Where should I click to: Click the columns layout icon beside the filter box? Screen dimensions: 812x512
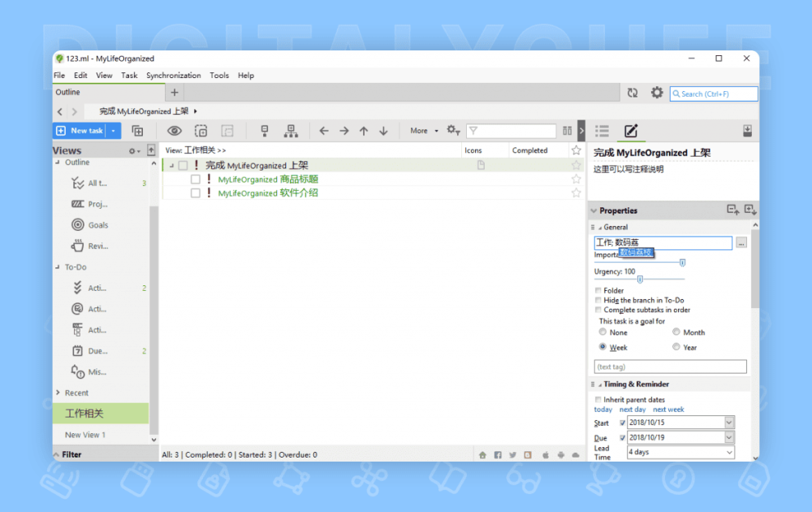coord(567,131)
